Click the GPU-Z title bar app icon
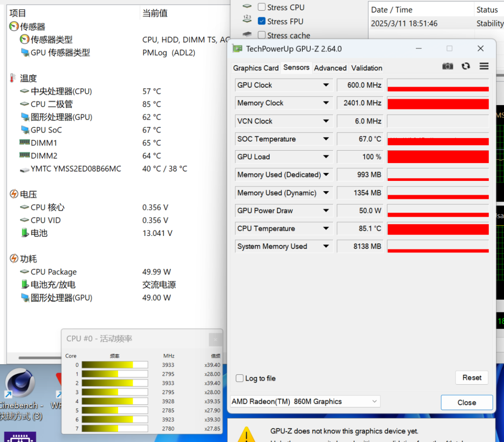504x442 pixels. pyautogui.click(x=237, y=49)
